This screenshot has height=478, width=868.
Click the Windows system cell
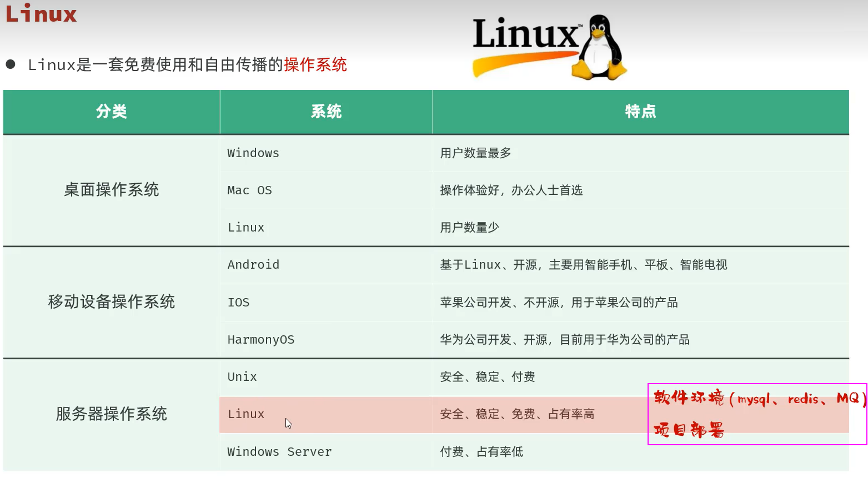click(253, 153)
